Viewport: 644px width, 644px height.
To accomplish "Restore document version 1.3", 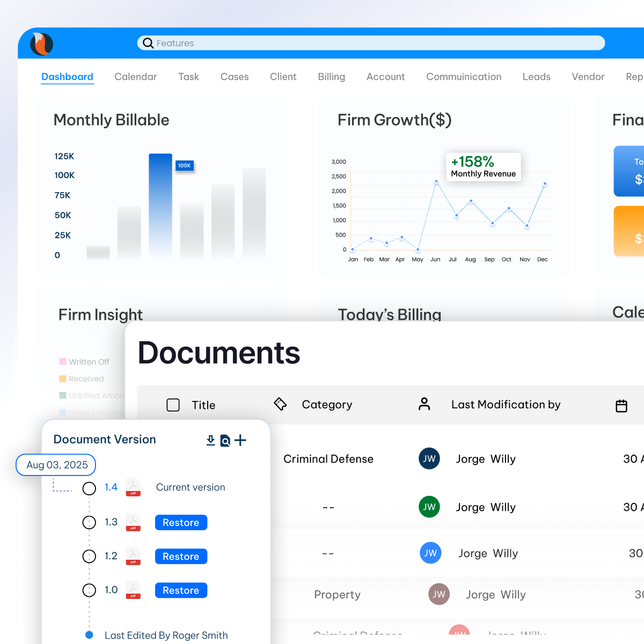I will coord(181,522).
